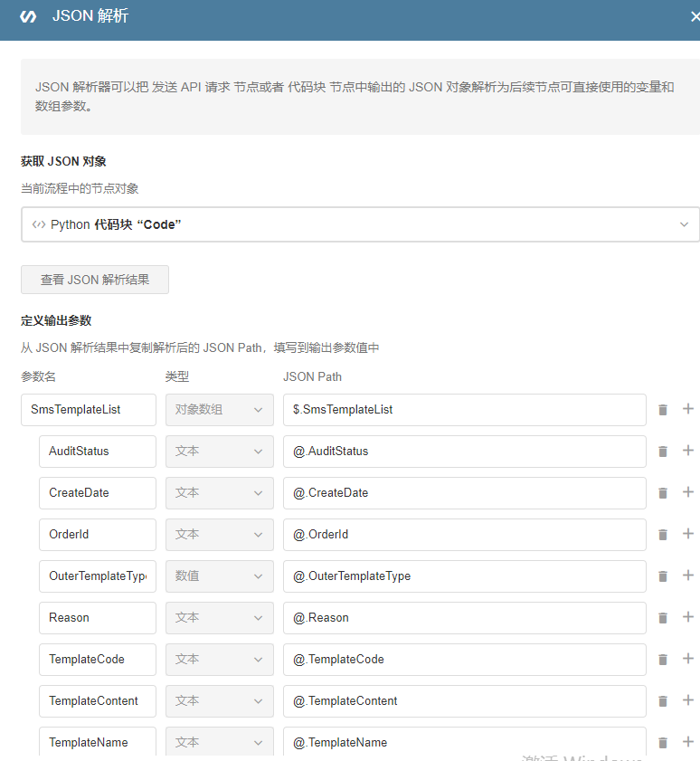Delete the TemplateCode parameter row

tap(663, 660)
